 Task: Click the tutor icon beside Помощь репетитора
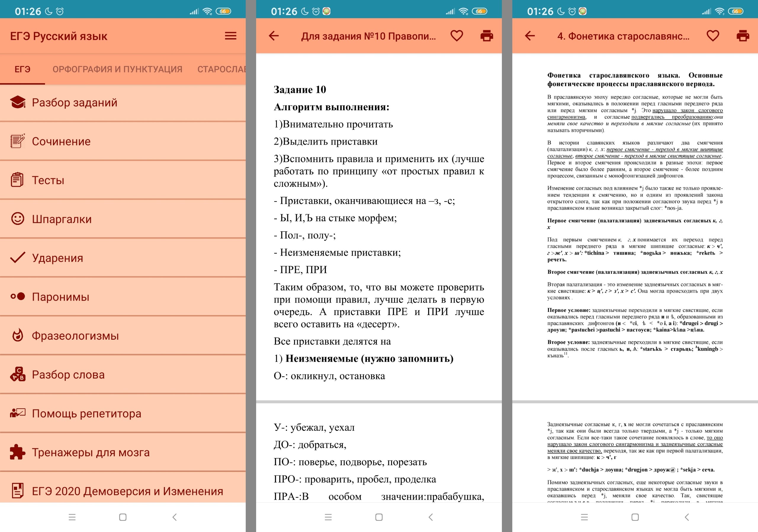[17, 413]
